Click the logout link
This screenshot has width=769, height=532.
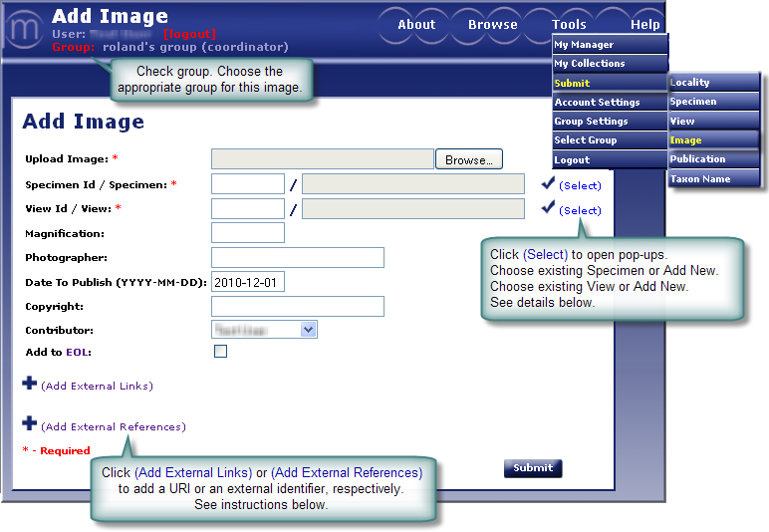[189, 34]
